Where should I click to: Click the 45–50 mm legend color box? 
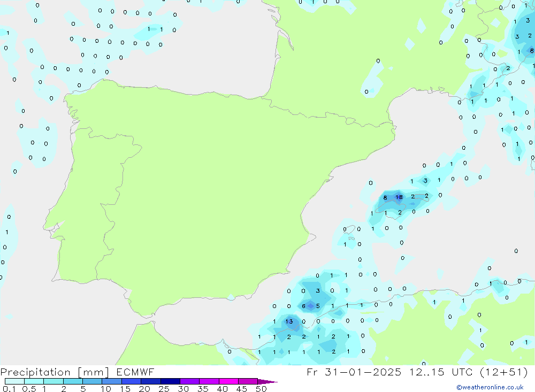(x=248, y=381)
